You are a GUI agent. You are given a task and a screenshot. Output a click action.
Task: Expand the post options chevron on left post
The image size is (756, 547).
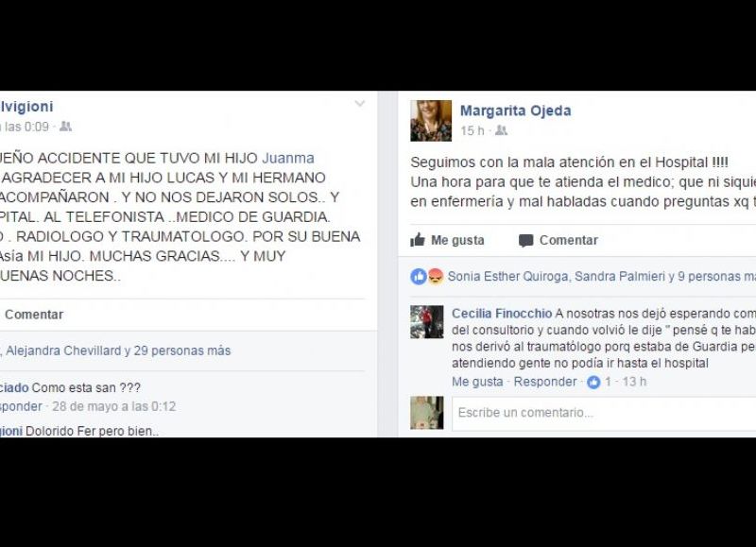360,104
